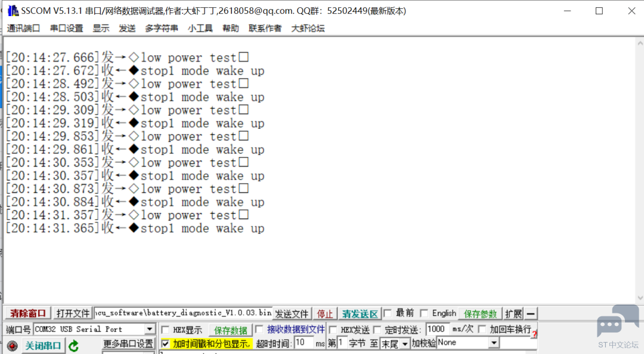Open the COM32 USB Serial Port dropdown
The height and width of the screenshot is (354, 644).
(150, 330)
